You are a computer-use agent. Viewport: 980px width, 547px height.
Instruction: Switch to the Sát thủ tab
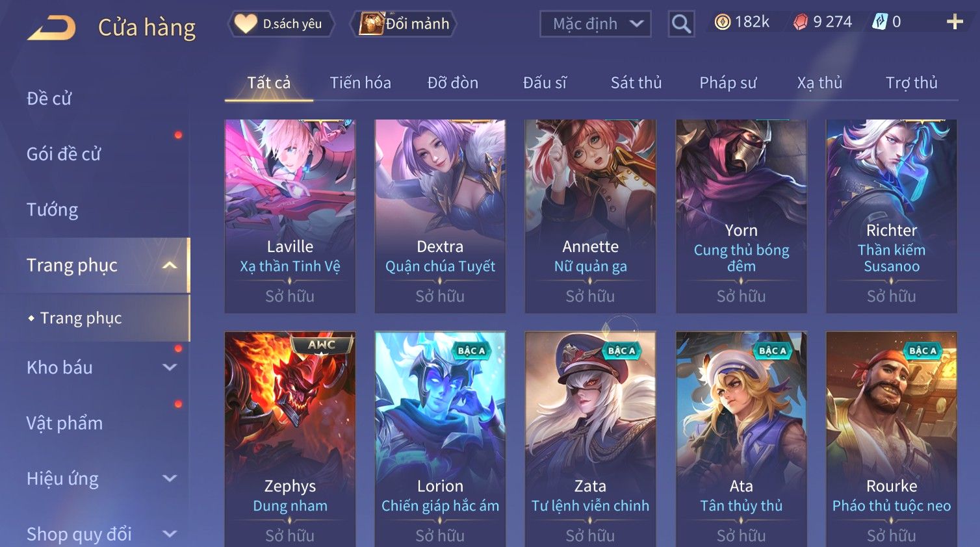[x=636, y=83]
